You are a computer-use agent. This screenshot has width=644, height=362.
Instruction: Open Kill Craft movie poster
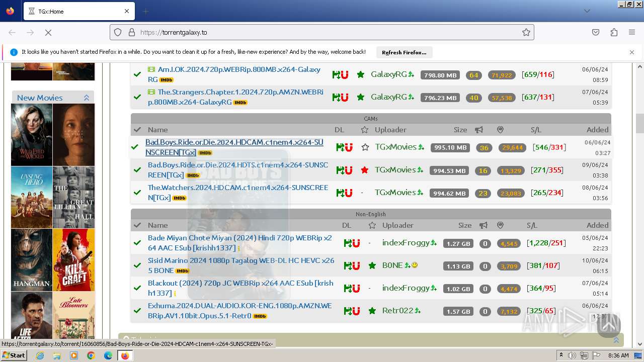(73, 260)
